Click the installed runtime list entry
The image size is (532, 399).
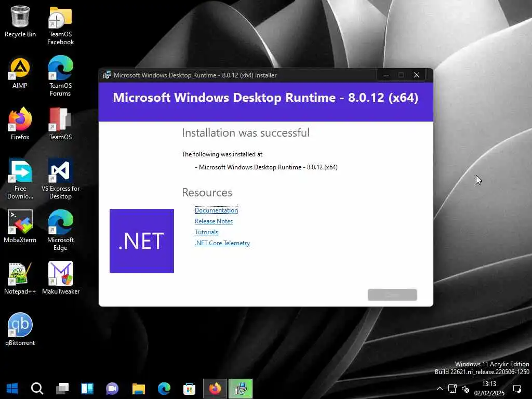click(x=267, y=167)
